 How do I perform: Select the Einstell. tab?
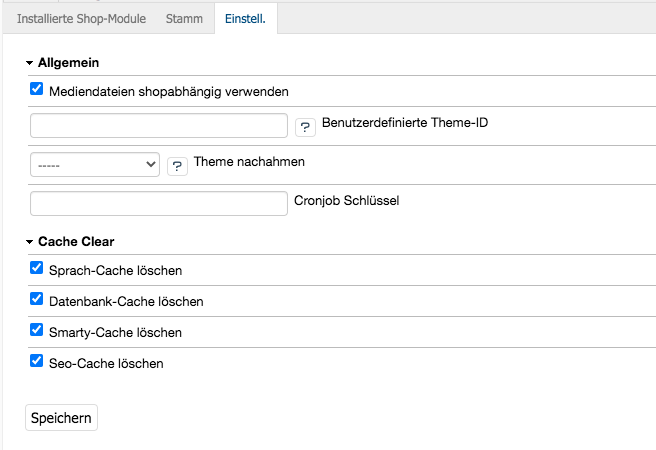pyautogui.click(x=245, y=19)
